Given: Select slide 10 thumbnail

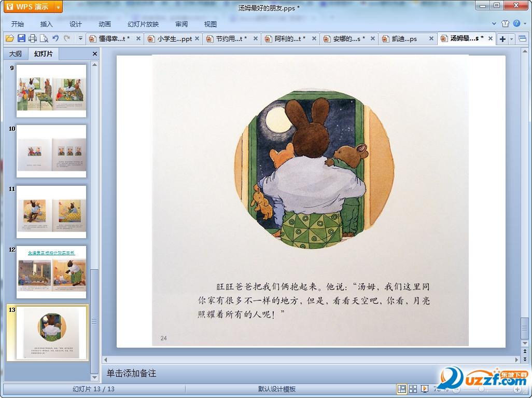Looking at the screenshot, I should pos(51,152).
